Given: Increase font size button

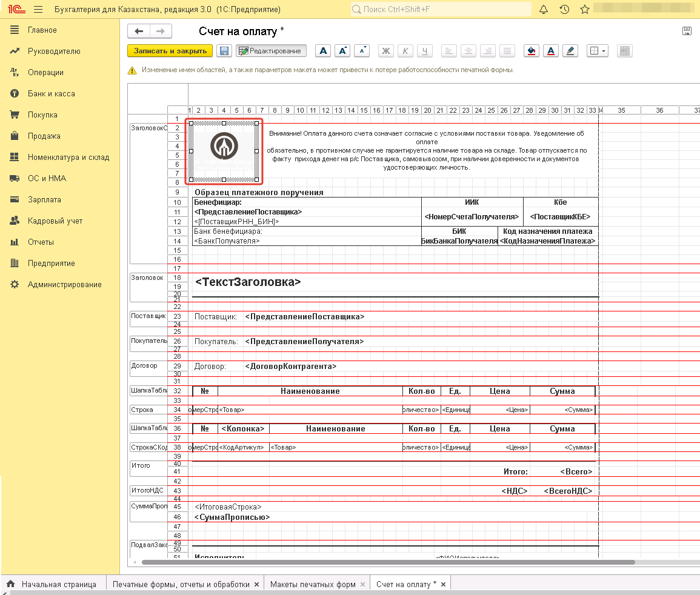Looking at the screenshot, I should coord(342,51).
